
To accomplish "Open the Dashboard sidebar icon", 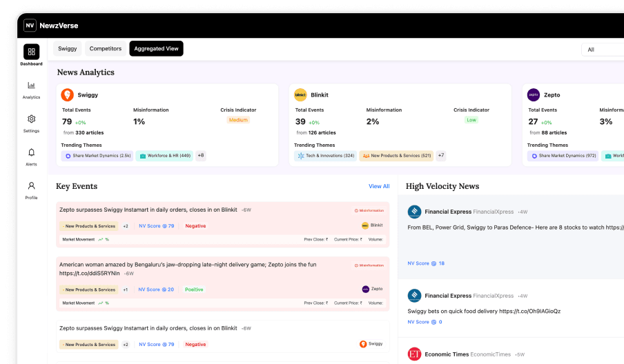I will pyautogui.click(x=32, y=52).
